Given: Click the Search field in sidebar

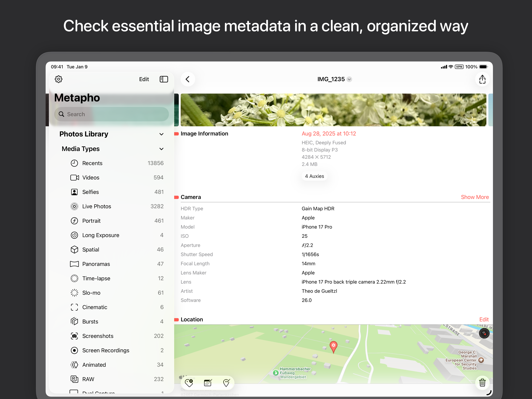Looking at the screenshot, I should pos(111,114).
